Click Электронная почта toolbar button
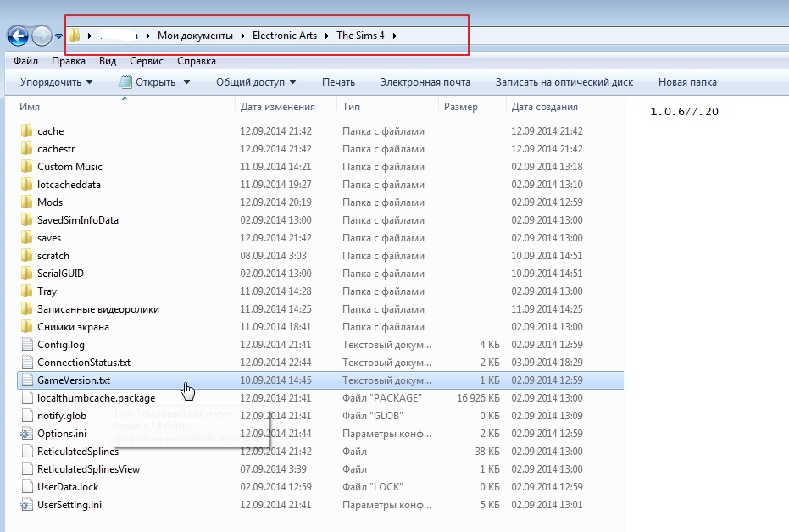Screen dimensions: 789x532 [x=425, y=82]
